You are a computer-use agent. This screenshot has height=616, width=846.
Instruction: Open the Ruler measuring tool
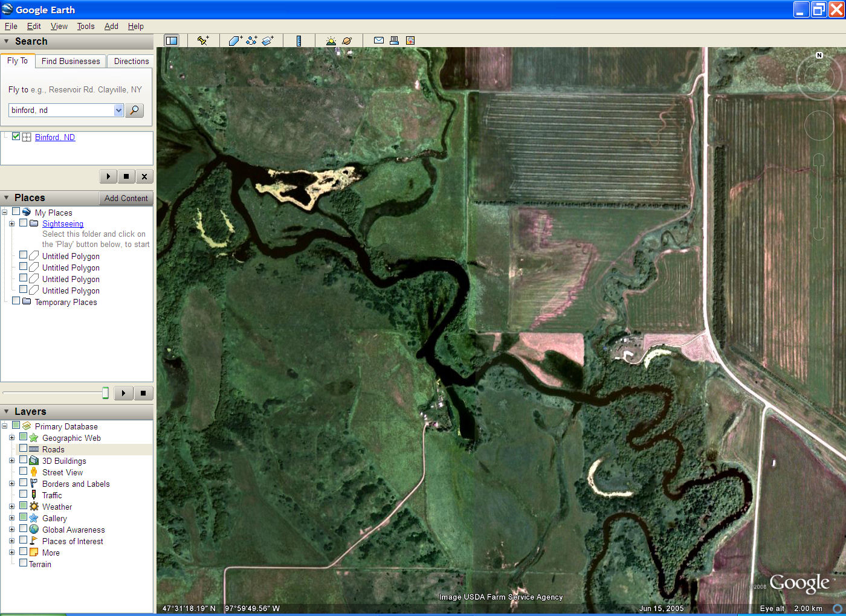pyautogui.click(x=299, y=40)
